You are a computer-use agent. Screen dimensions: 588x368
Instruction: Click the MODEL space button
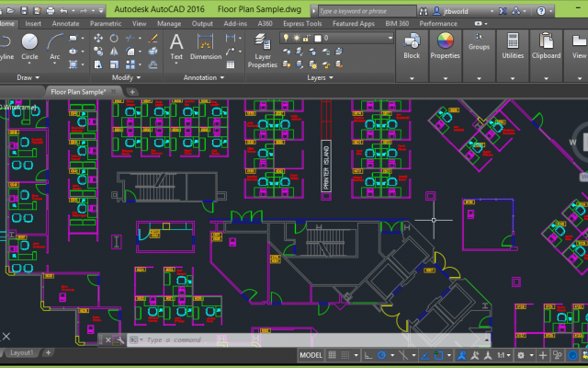(311, 355)
